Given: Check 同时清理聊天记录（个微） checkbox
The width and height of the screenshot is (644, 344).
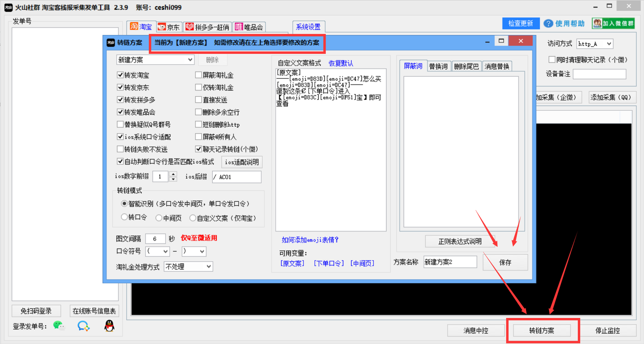Looking at the screenshot, I should (x=552, y=60).
